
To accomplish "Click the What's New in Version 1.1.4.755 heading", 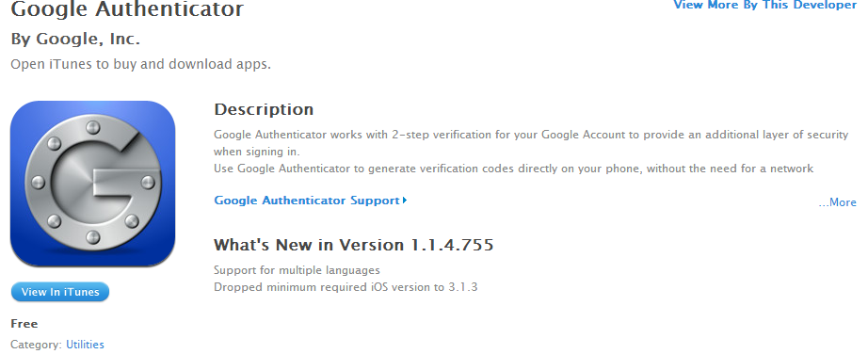I will tap(353, 244).
